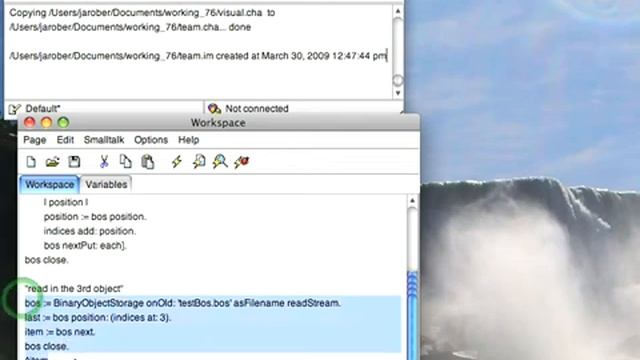Click the Workspace pane blue scrollbar thumb

tap(413, 316)
